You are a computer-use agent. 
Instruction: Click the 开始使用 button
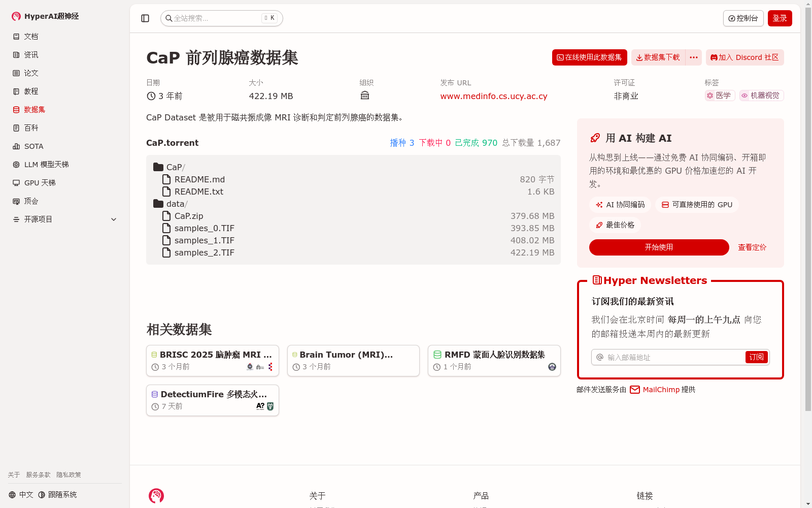659,247
